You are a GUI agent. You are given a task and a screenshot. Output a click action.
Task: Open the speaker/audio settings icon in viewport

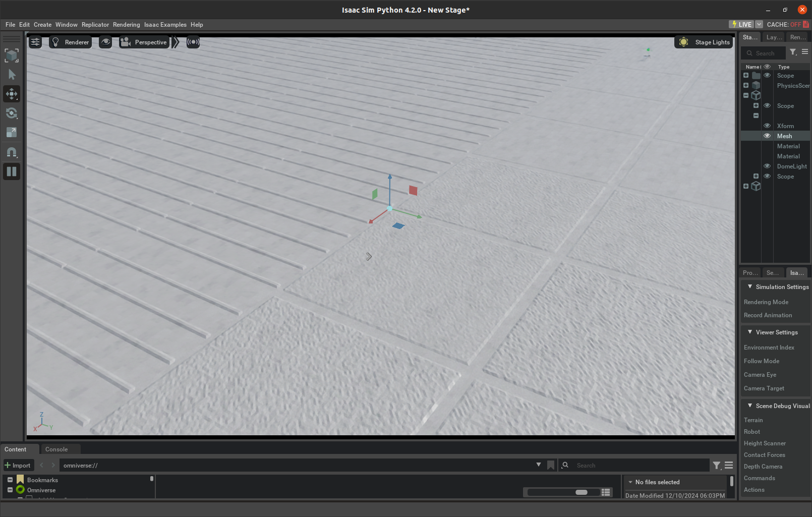(x=193, y=42)
